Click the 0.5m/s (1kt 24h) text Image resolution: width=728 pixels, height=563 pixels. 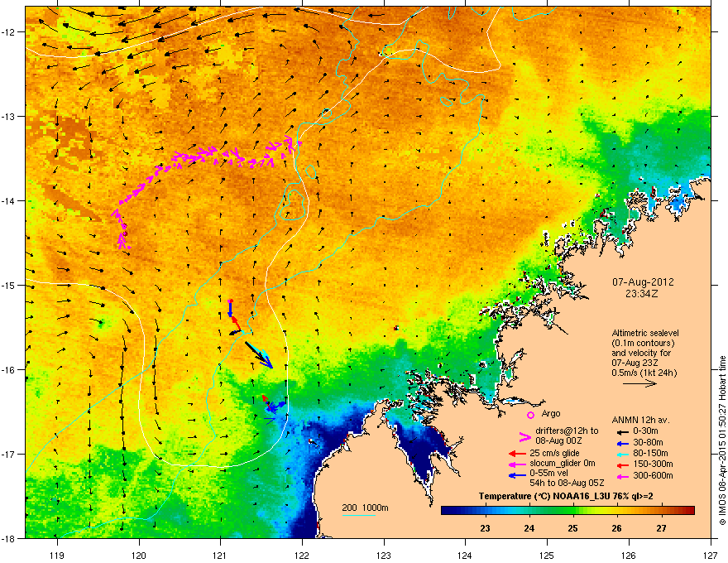click(x=644, y=373)
